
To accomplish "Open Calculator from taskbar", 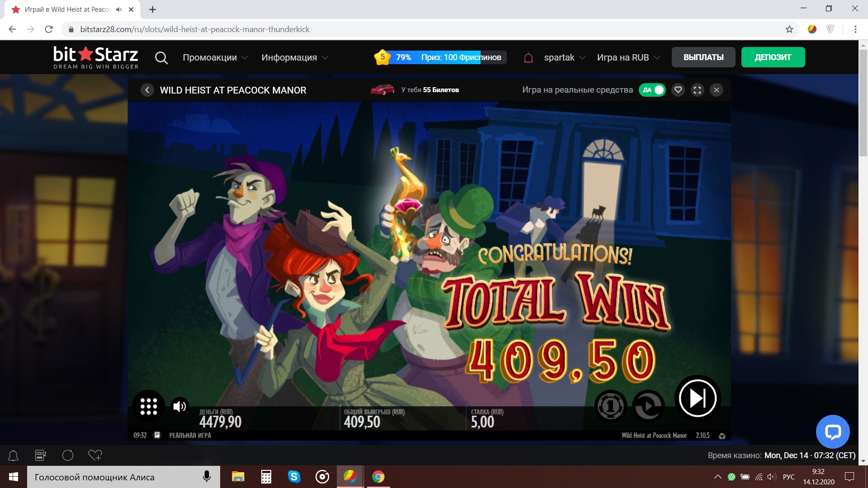I will (266, 477).
